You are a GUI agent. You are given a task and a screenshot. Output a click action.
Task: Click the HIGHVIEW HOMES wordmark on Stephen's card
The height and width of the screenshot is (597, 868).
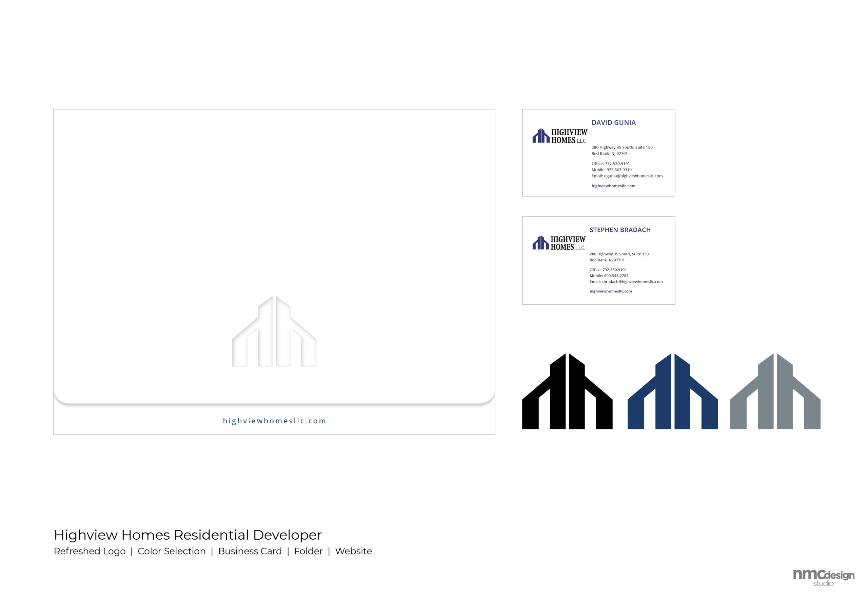[x=568, y=243]
